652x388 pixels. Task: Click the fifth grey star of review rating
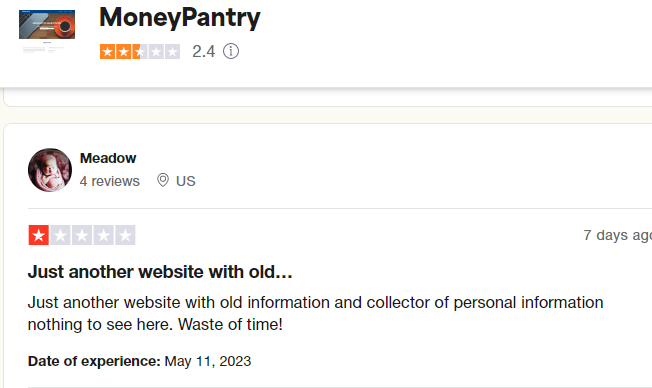pos(125,235)
